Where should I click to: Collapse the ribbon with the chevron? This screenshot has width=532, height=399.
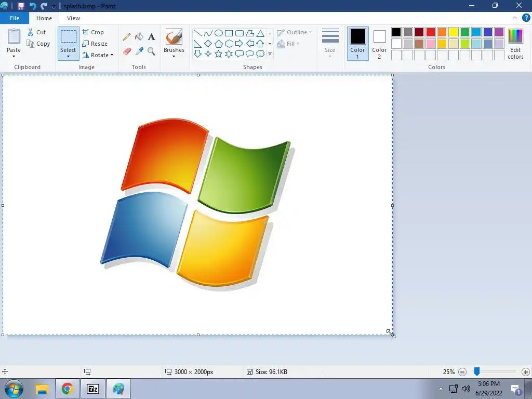[x=515, y=18]
